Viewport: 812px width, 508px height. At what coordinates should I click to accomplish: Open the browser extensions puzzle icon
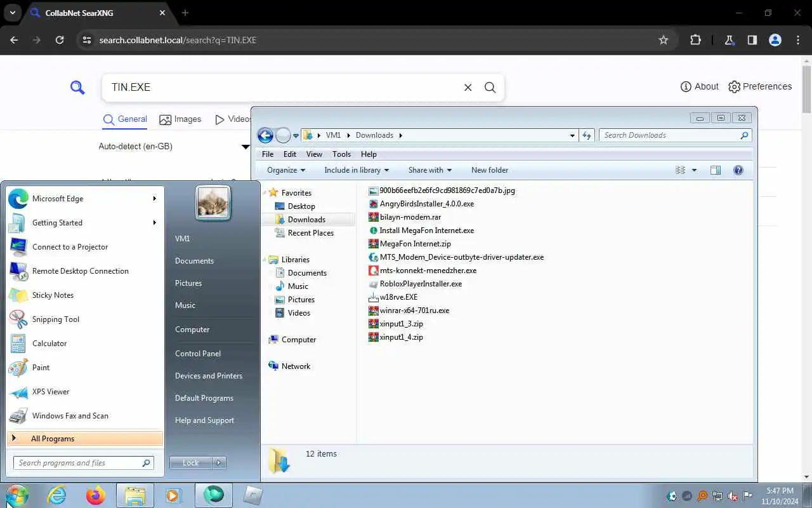695,40
